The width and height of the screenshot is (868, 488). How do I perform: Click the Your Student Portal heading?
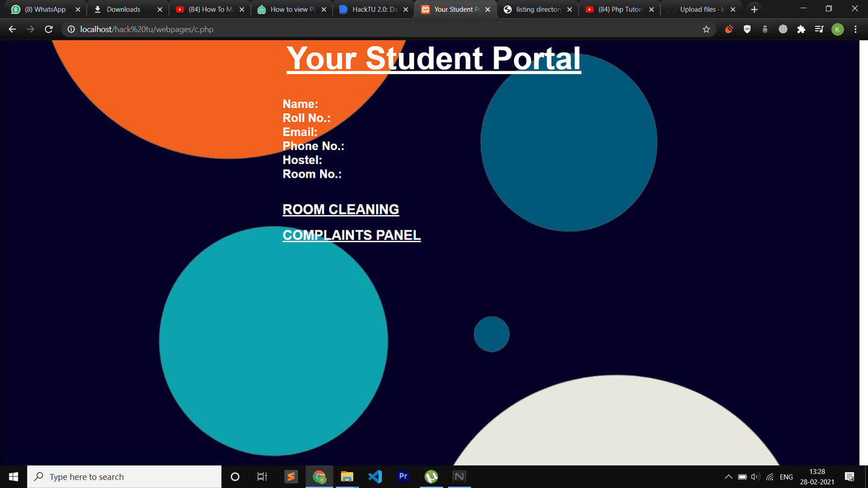click(433, 58)
